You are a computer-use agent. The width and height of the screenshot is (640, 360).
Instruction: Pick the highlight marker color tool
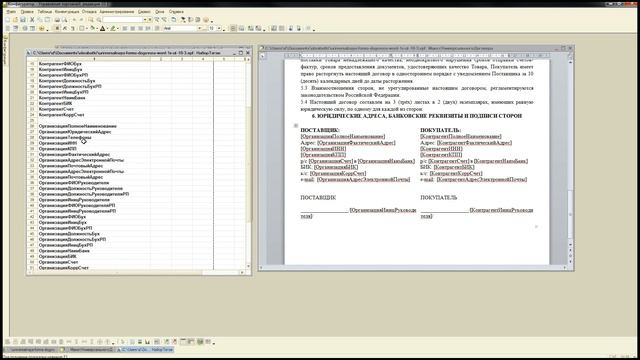click(x=113, y=29)
